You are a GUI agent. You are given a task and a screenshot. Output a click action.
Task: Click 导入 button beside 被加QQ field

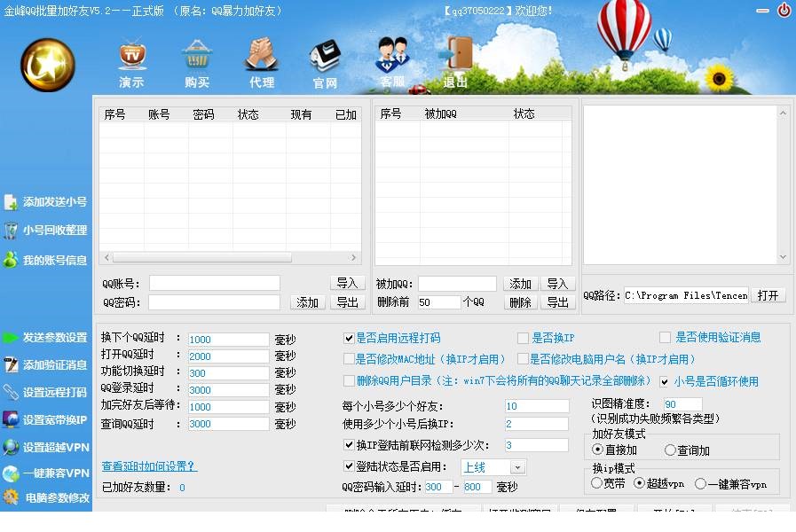[557, 284]
